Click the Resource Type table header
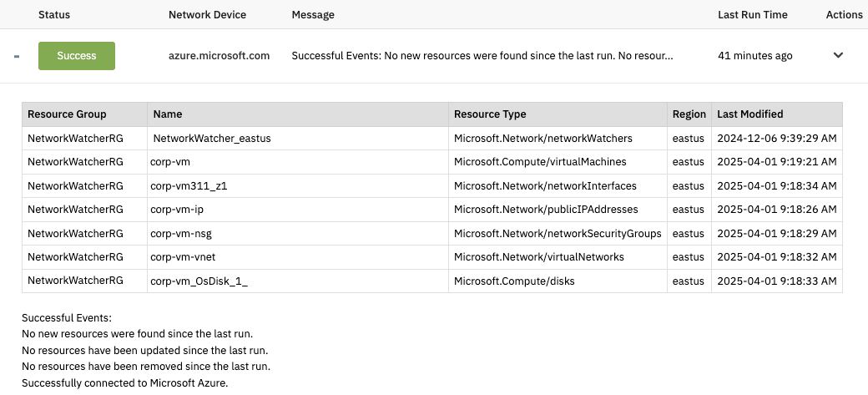 click(490, 114)
